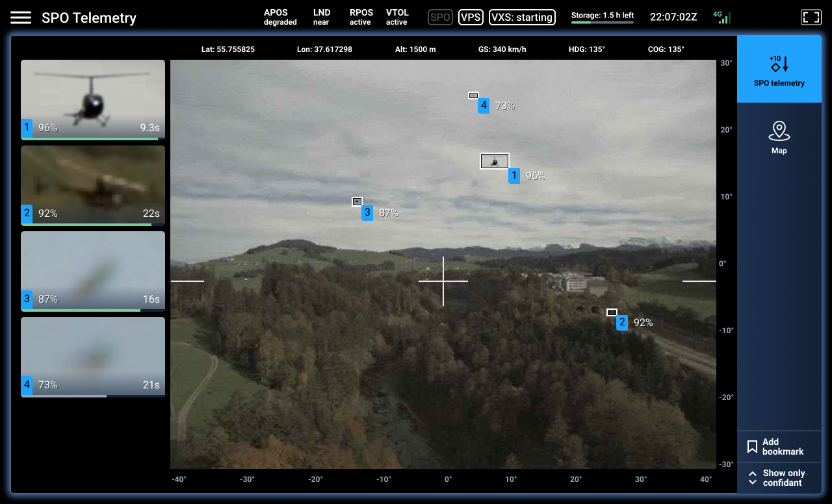Click the Storage 1.5 h left bar
The width and height of the screenshot is (832, 504).
[x=602, y=22]
